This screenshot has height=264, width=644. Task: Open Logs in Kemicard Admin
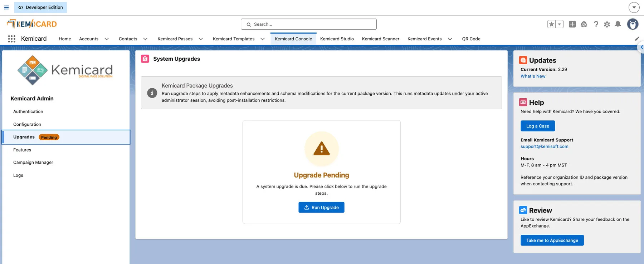point(18,175)
